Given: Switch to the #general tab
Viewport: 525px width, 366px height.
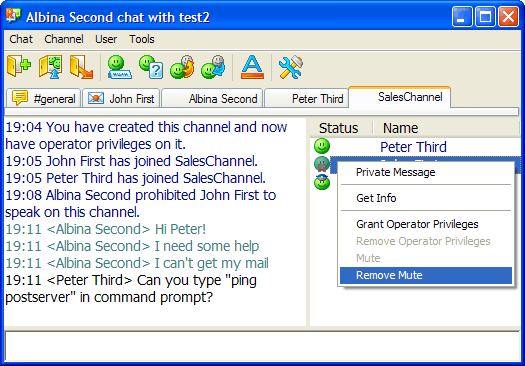Looking at the screenshot, I should pyautogui.click(x=44, y=98).
